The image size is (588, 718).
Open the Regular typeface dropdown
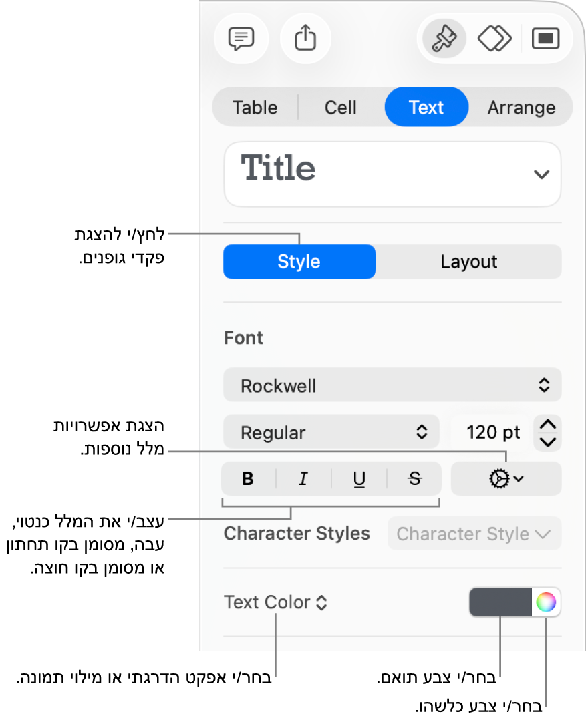331,432
